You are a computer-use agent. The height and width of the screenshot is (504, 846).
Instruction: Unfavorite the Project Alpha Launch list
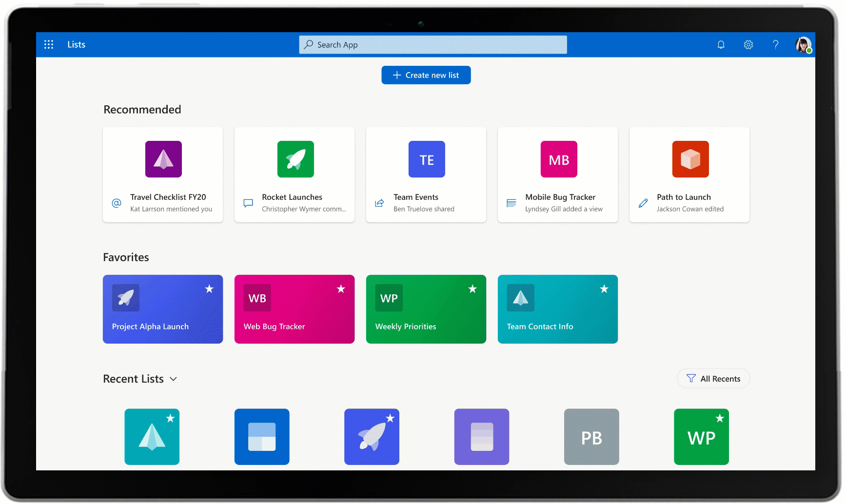[210, 289]
